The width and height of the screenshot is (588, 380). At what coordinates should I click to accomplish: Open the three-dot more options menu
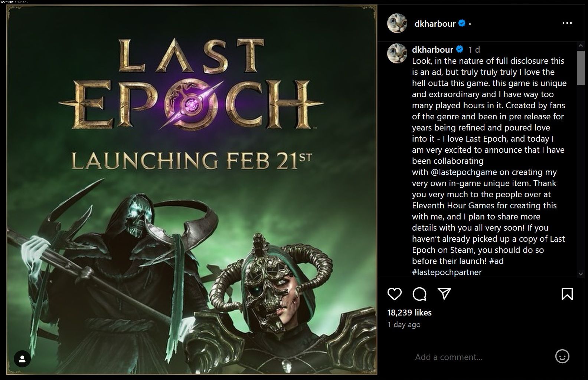[567, 23]
